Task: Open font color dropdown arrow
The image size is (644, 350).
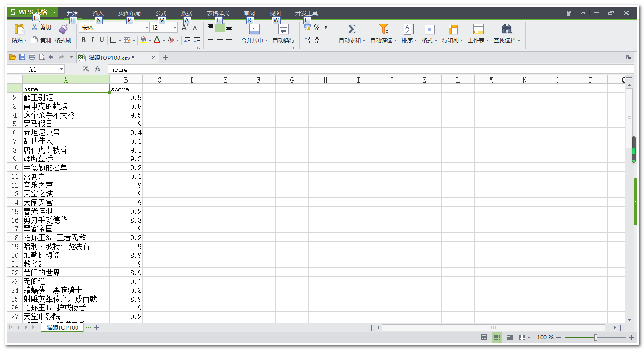Action: 163,41
